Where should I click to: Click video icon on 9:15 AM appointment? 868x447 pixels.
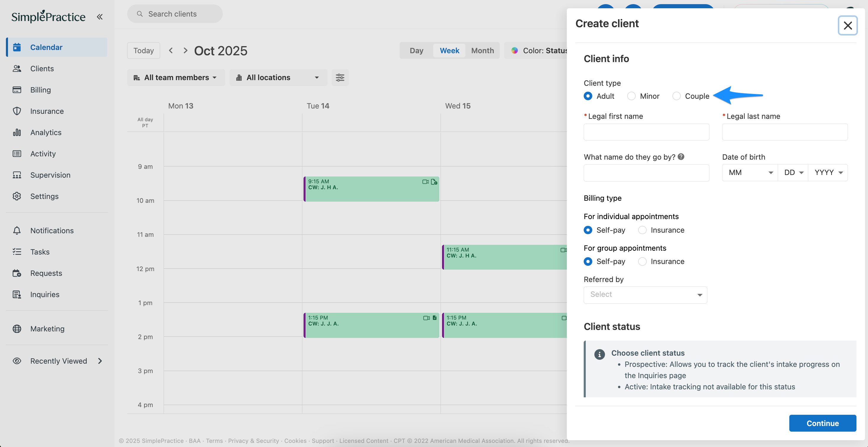tap(425, 182)
